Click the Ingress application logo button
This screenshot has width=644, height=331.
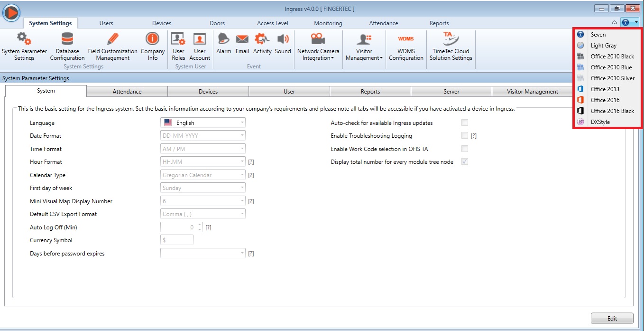click(x=11, y=12)
